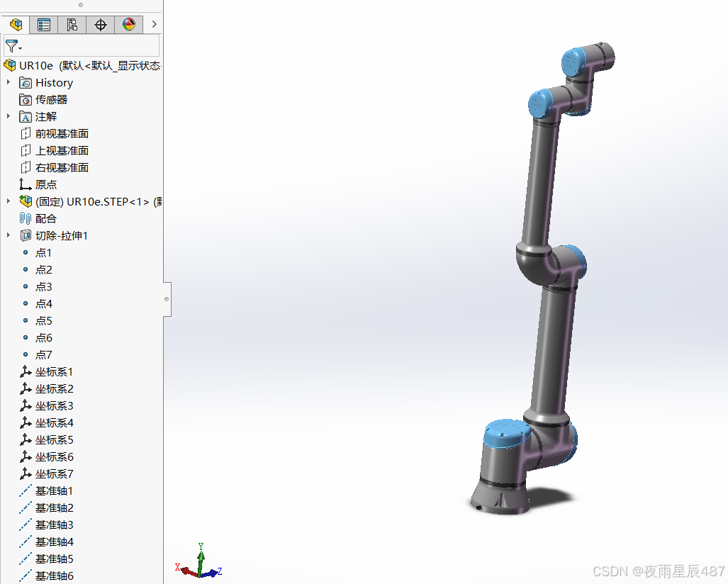728x584 pixels.
Task: Click the 坐标系3 coordinate system icon
Action: click(x=26, y=405)
